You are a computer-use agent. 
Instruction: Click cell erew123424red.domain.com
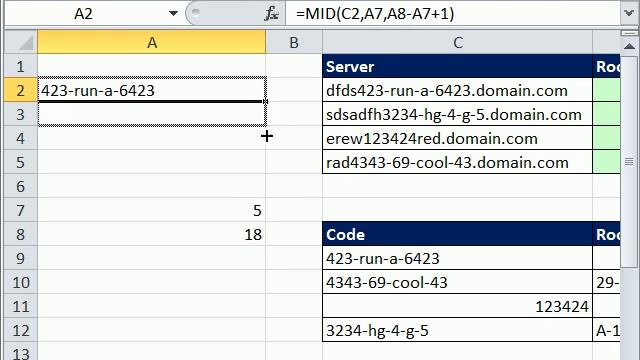(x=457, y=138)
